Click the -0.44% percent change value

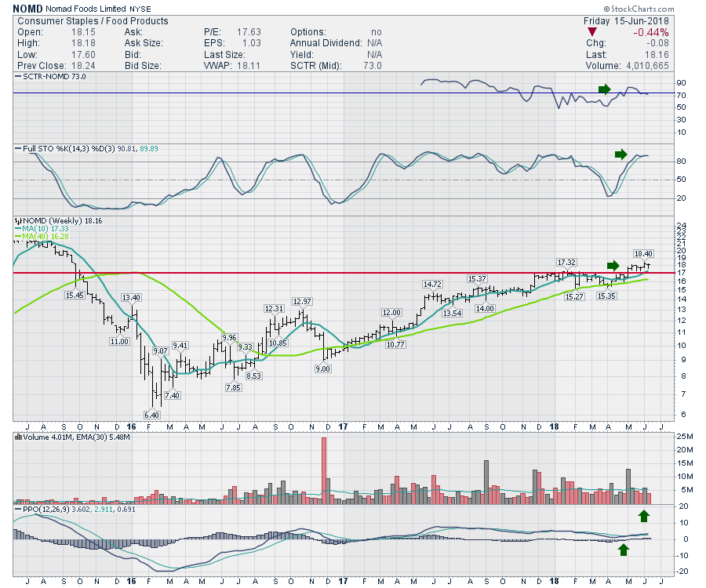pos(650,32)
